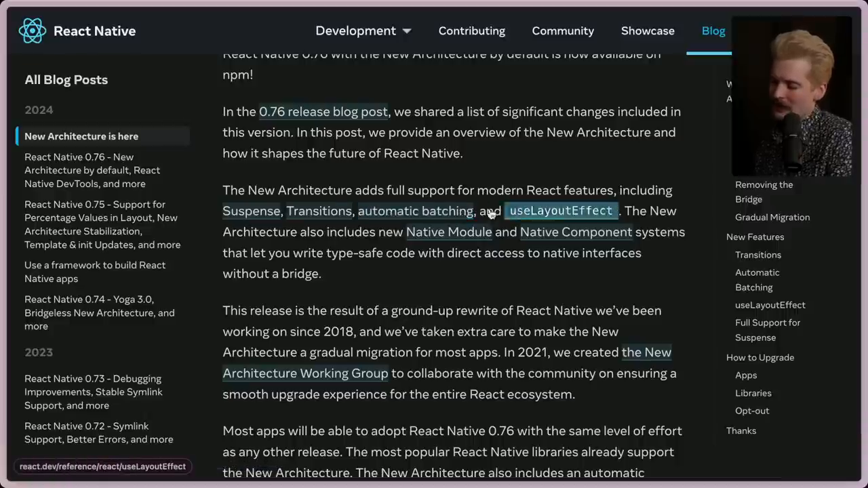Jump to Automatic Batching in table of contents
Viewport: 868px width, 488px height.
[757, 280]
